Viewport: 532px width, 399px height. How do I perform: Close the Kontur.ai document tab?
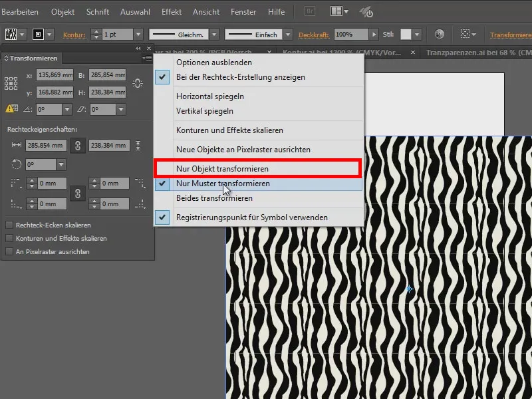click(x=412, y=53)
